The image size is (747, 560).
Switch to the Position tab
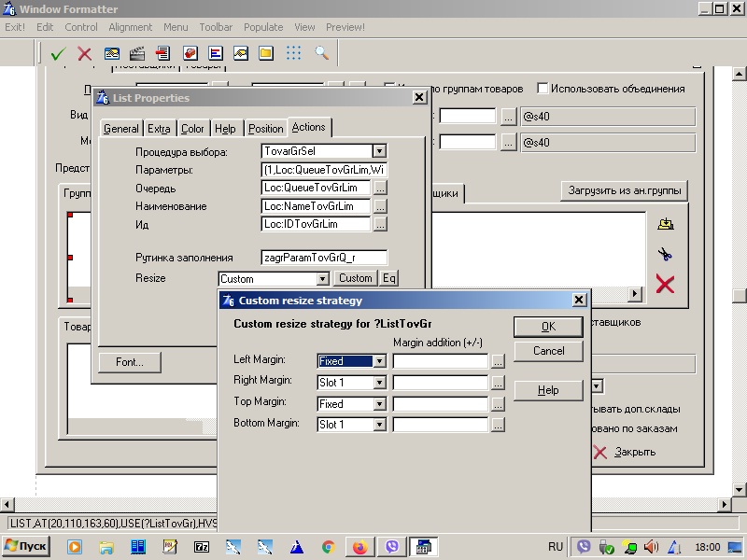click(x=265, y=129)
